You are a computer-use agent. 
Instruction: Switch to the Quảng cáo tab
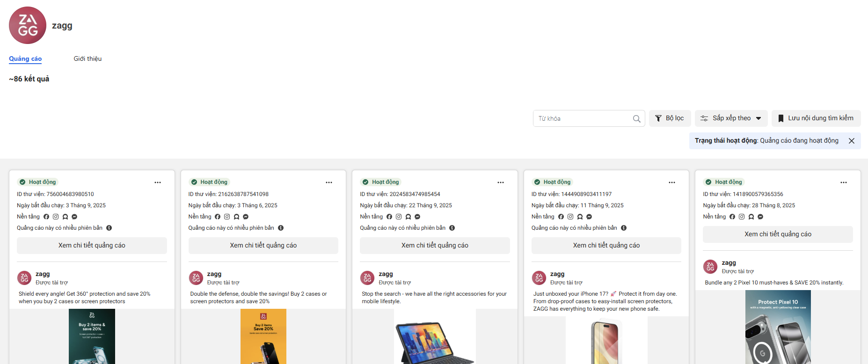point(25,59)
